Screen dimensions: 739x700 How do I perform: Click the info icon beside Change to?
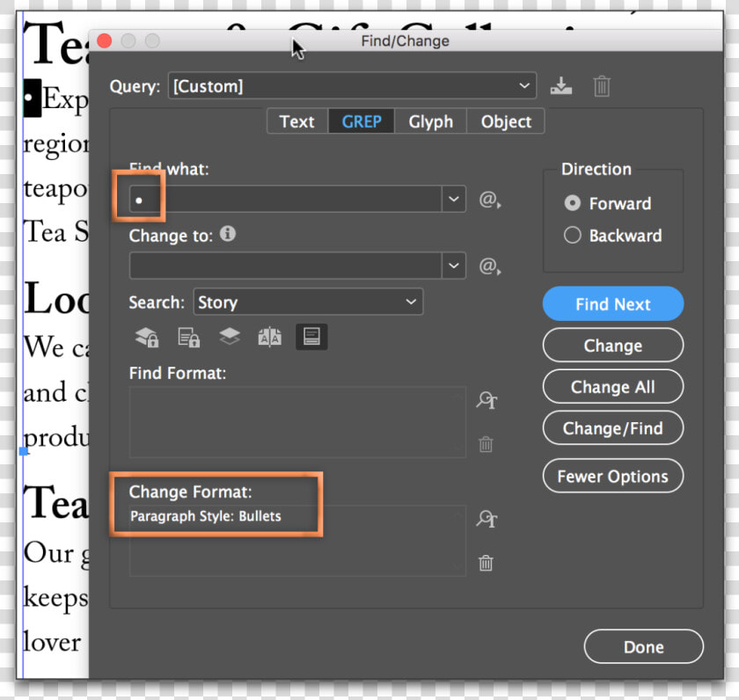click(x=228, y=234)
